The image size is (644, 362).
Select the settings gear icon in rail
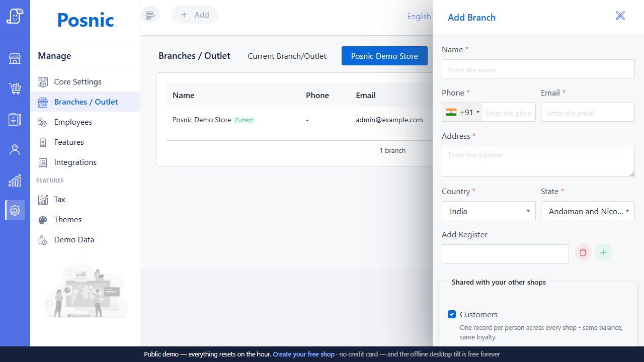[15, 210]
